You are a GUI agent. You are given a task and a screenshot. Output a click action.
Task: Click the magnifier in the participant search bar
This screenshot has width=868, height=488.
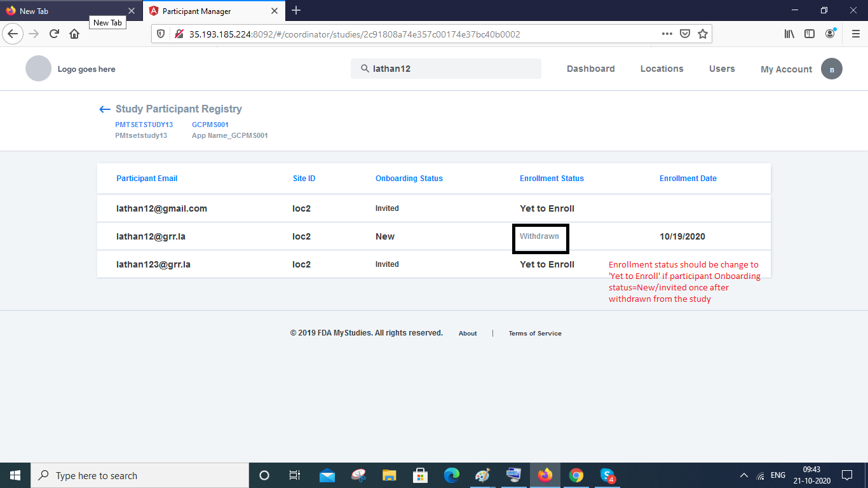coord(364,68)
